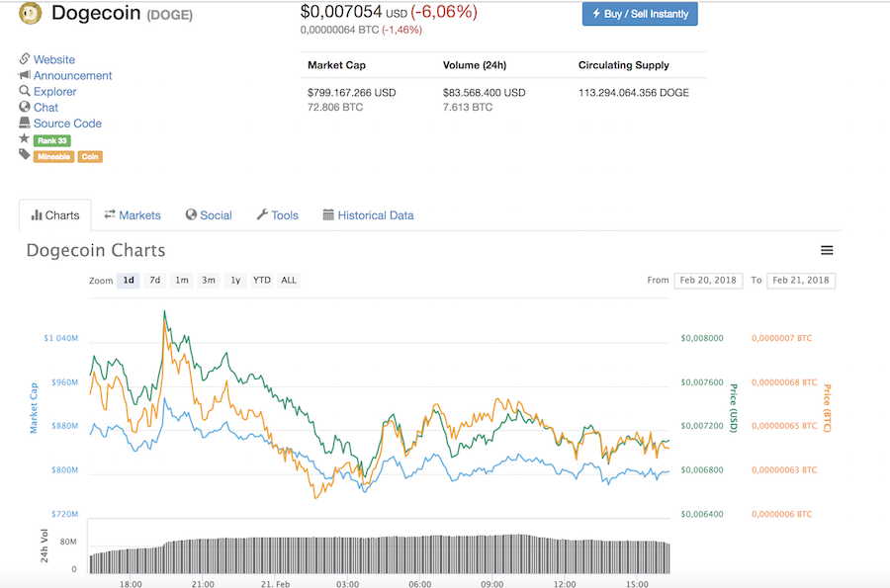Select the 1d zoom option

pos(129,280)
